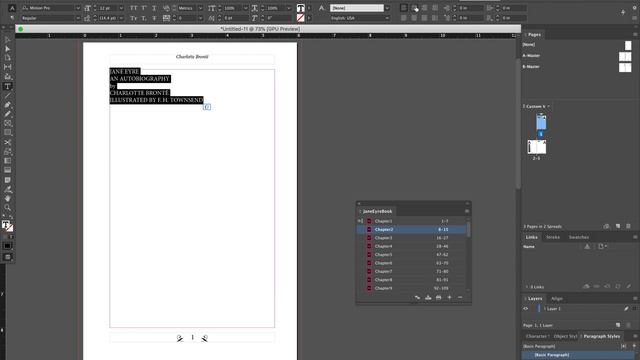Switch to paragraph formatting controls
This screenshot has height=360, width=640.
click(x=12, y=18)
